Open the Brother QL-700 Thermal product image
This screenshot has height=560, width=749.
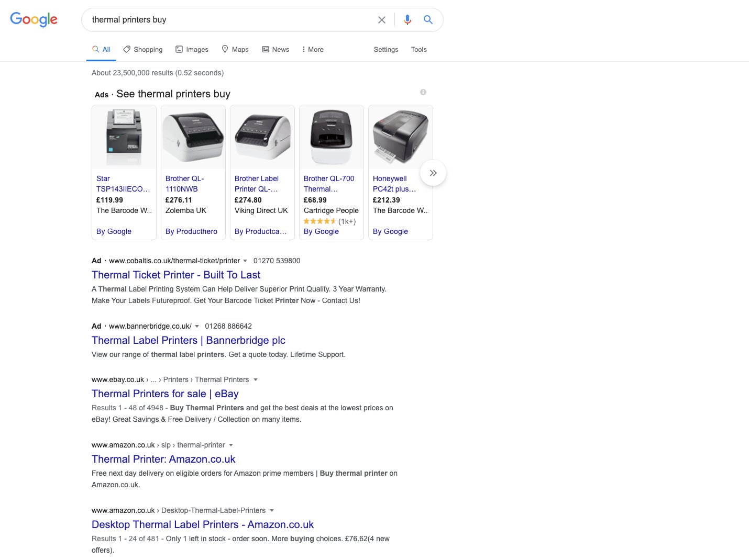332,137
